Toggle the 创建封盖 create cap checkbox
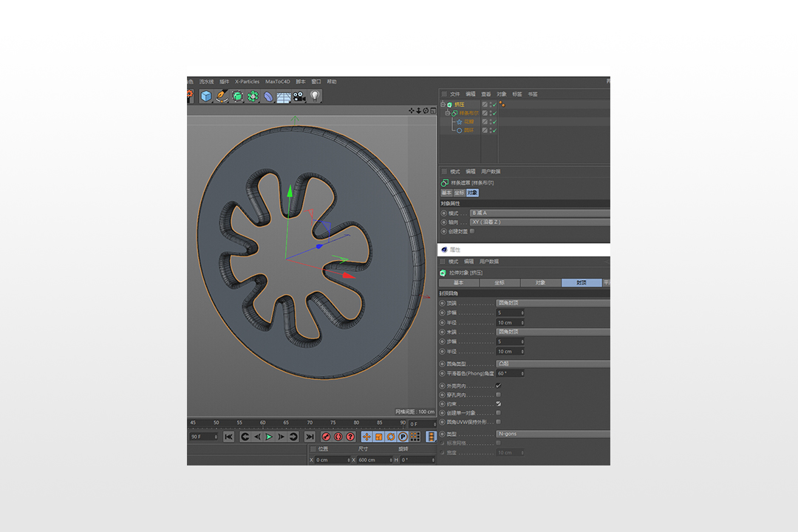Viewport: 798px width, 532px height. point(473,231)
